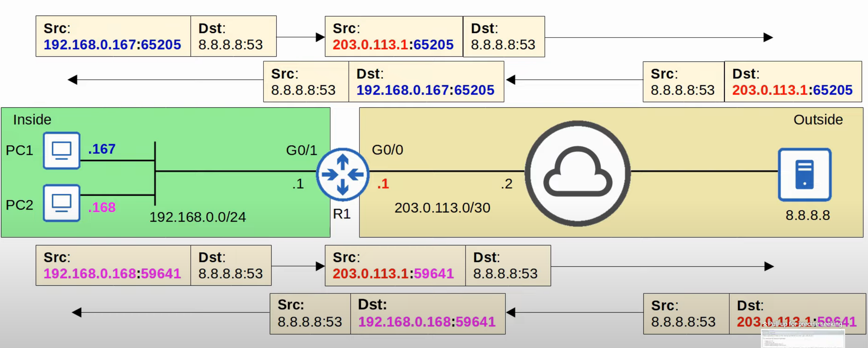Select the R1 router icon
Screen dimensions: 868x348
tap(343, 174)
